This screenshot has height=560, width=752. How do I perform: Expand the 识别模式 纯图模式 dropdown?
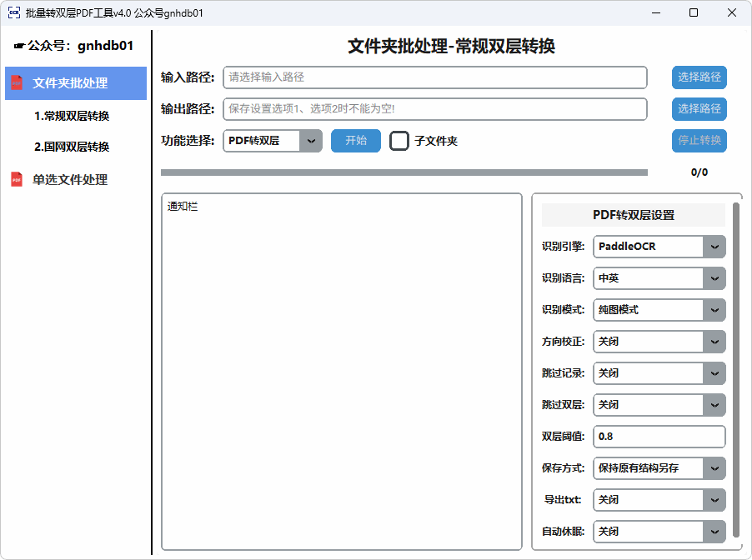(659, 310)
